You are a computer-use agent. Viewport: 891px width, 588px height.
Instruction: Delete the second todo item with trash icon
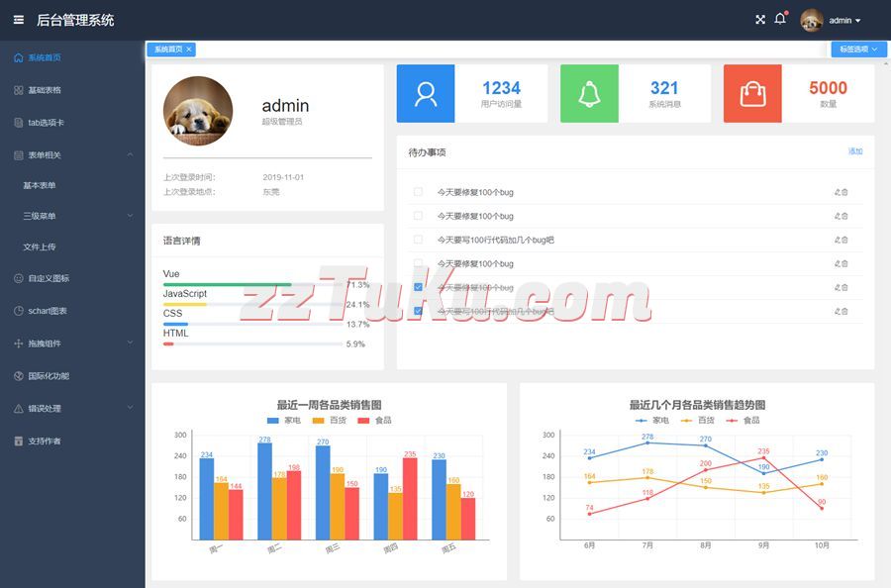844,216
